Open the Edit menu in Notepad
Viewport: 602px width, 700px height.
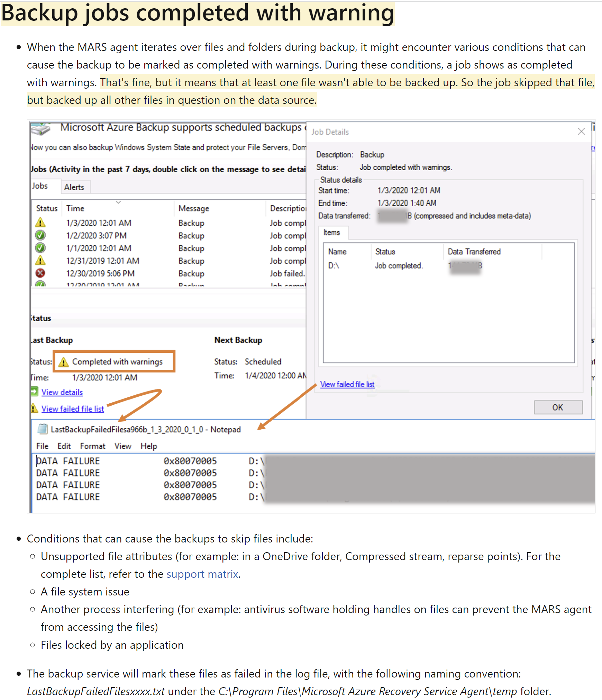tap(64, 446)
